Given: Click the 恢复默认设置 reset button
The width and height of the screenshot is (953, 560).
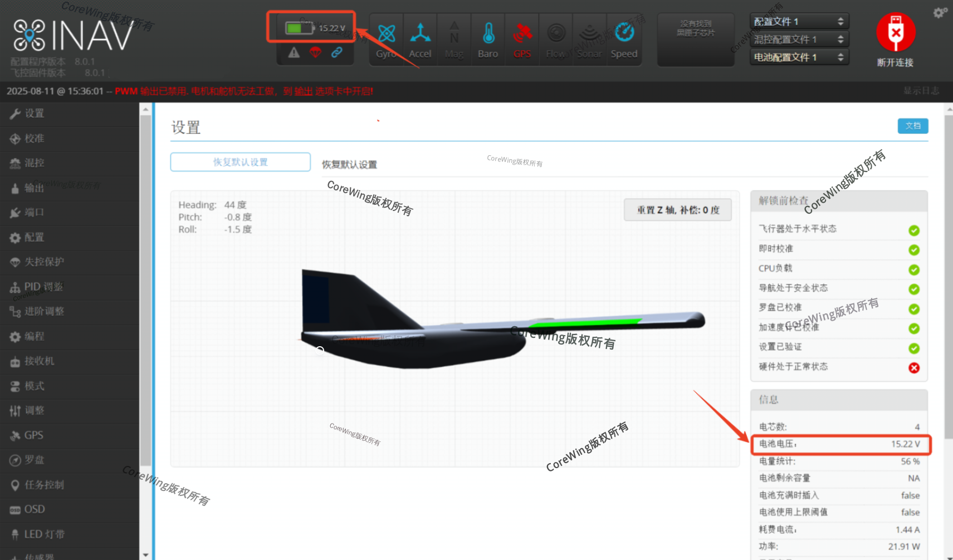Looking at the screenshot, I should click(x=240, y=162).
